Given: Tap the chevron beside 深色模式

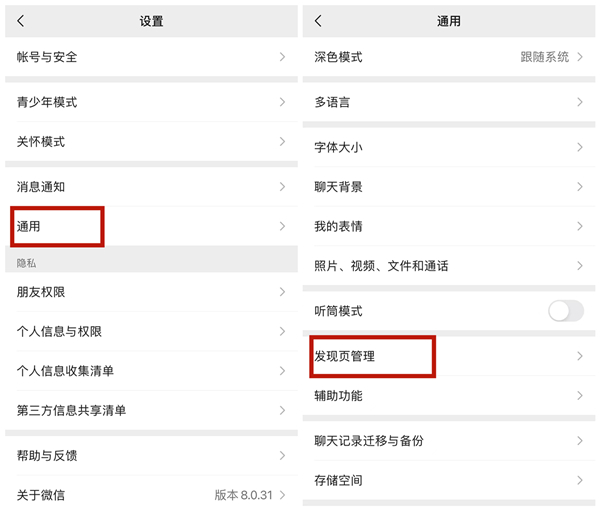Looking at the screenshot, I should point(580,57).
